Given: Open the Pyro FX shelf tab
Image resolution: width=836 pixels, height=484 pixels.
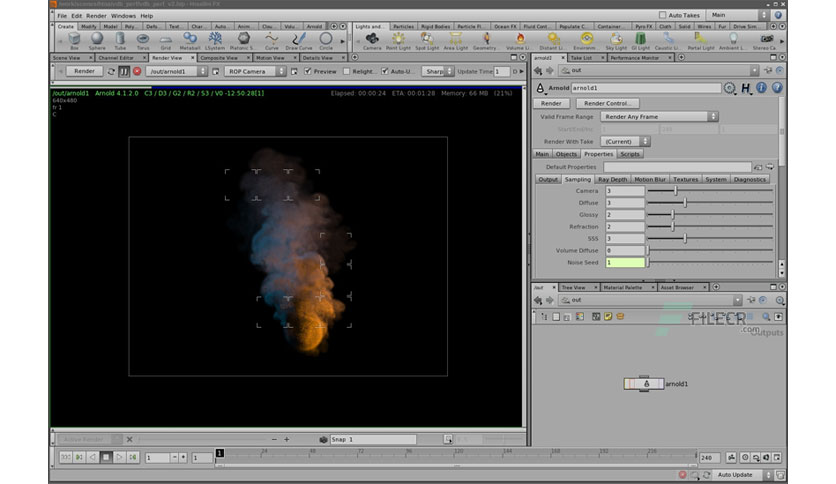Looking at the screenshot, I should click(644, 26).
